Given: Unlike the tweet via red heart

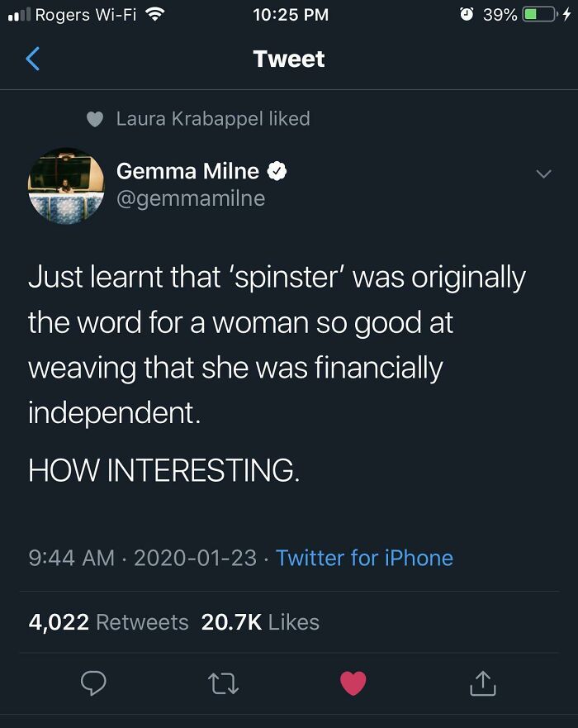Looking at the screenshot, I should click(x=353, y=683).
